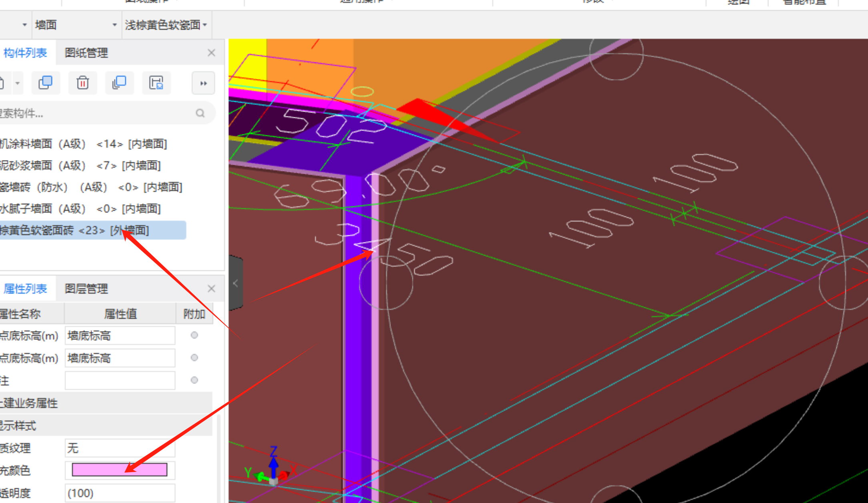Viewport: 868px width, 503px height.
Task: Click the 属性值 column header
Action: 120,314
